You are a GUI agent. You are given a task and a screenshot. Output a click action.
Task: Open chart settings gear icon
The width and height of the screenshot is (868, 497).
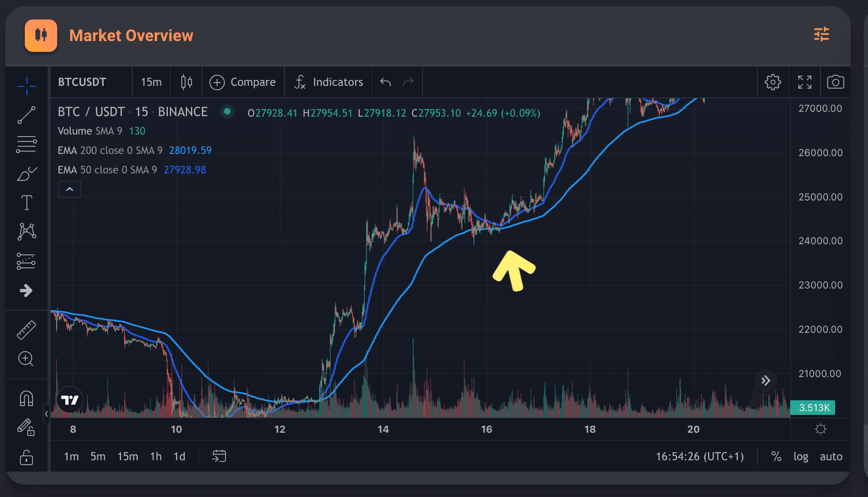[772, 82]
